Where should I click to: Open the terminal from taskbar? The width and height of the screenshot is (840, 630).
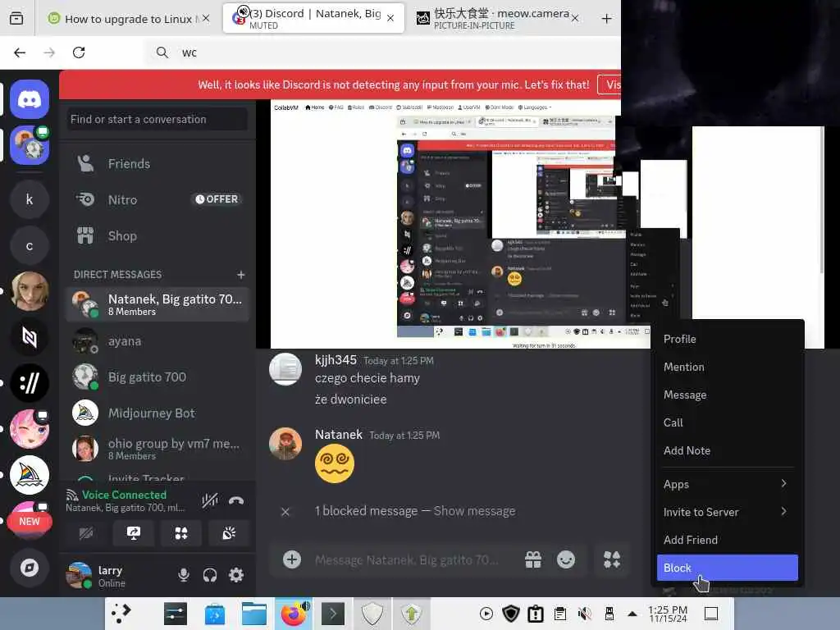[x=333, y=614]
